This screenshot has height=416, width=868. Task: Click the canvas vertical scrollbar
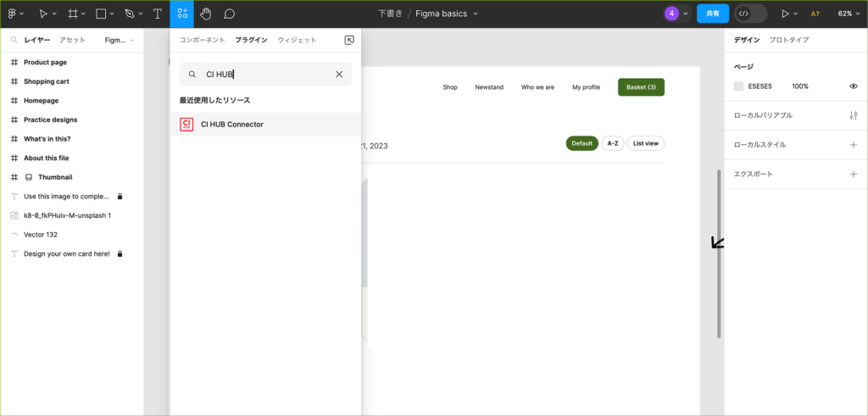coord(719,253)
